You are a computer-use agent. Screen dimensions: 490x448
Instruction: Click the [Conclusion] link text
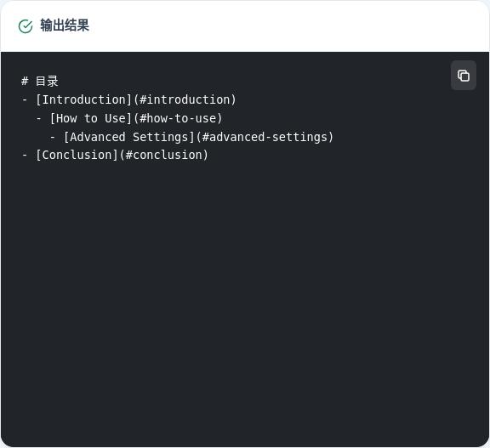77,155
